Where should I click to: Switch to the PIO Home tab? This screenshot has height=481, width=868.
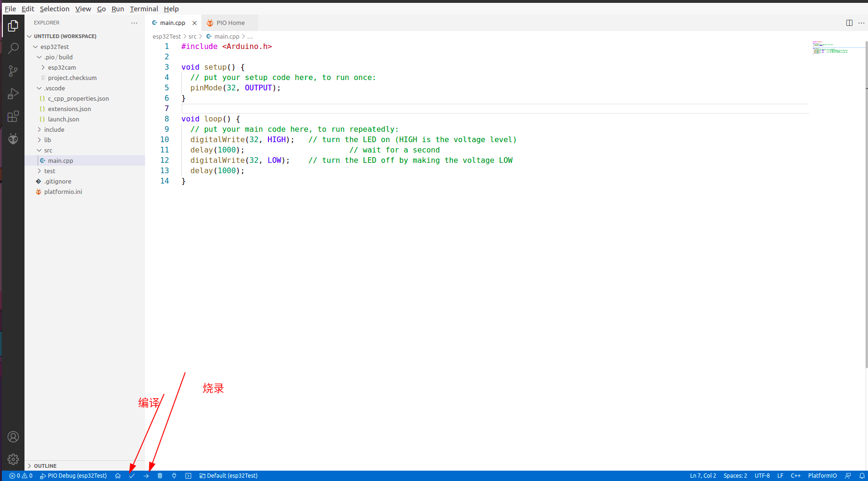pyautogui.click(x=229, y=23)
